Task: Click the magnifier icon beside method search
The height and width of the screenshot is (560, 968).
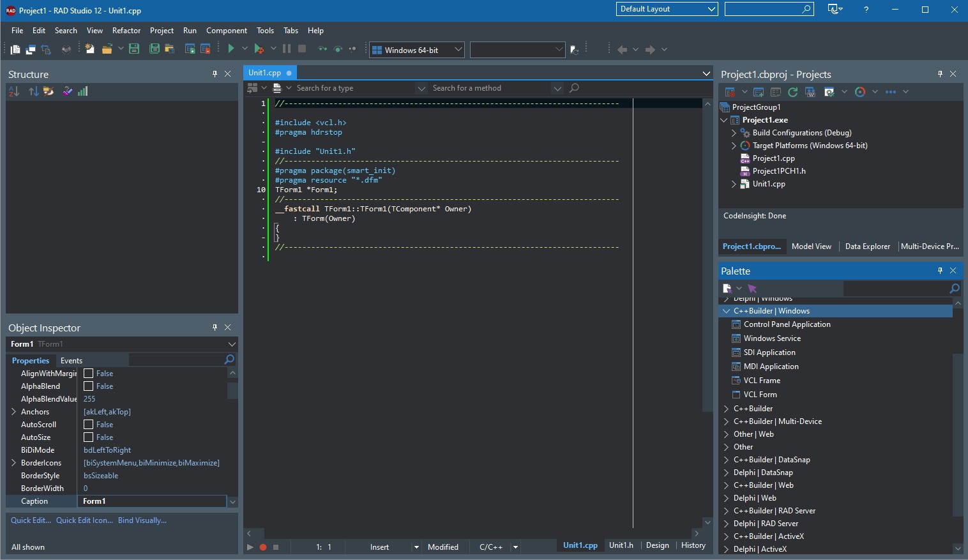Action: pos(574,88)
